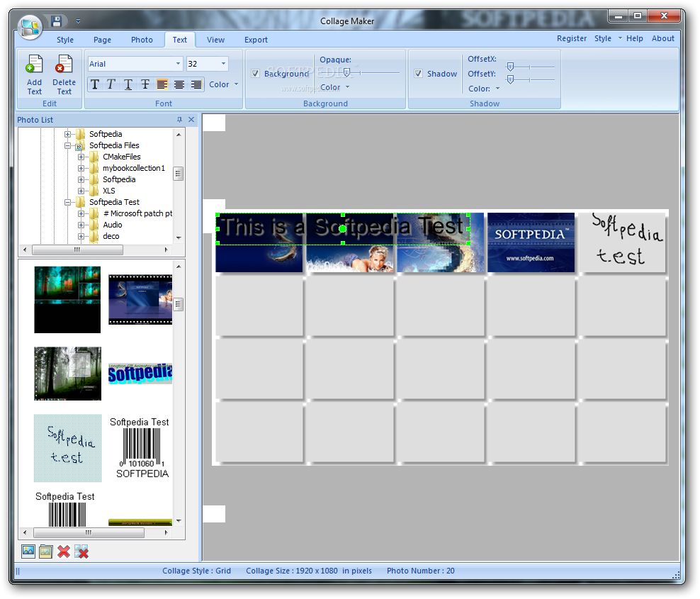Click thumbnail list horizontal scroll right arrow
This screenshot has height=599, width=700.
[166, 532]
